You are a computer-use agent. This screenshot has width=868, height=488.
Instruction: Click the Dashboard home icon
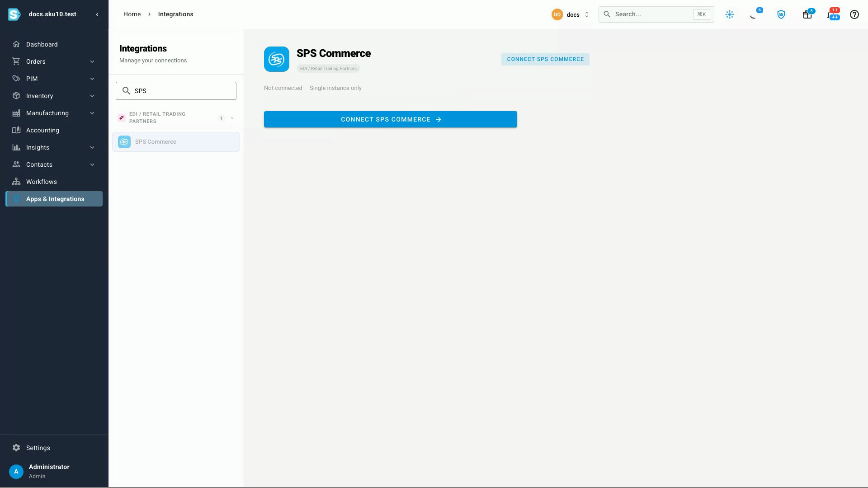[x=16, y=44]
